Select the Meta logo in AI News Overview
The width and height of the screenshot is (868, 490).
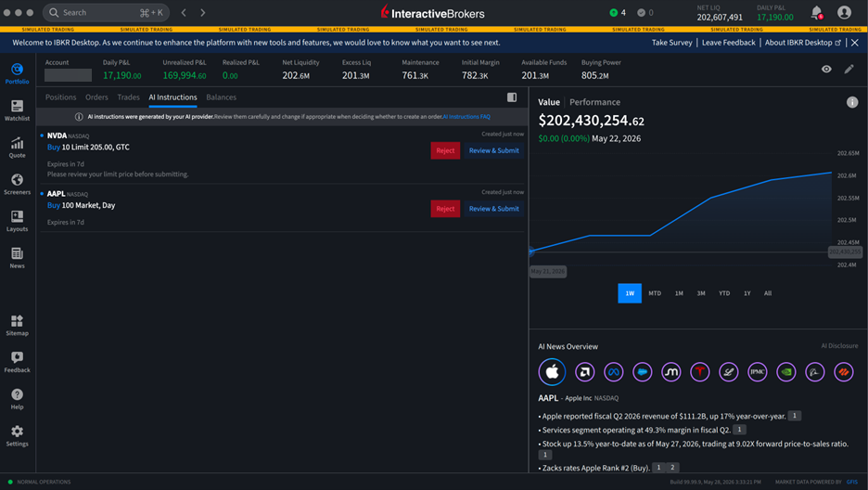[613, 372]
